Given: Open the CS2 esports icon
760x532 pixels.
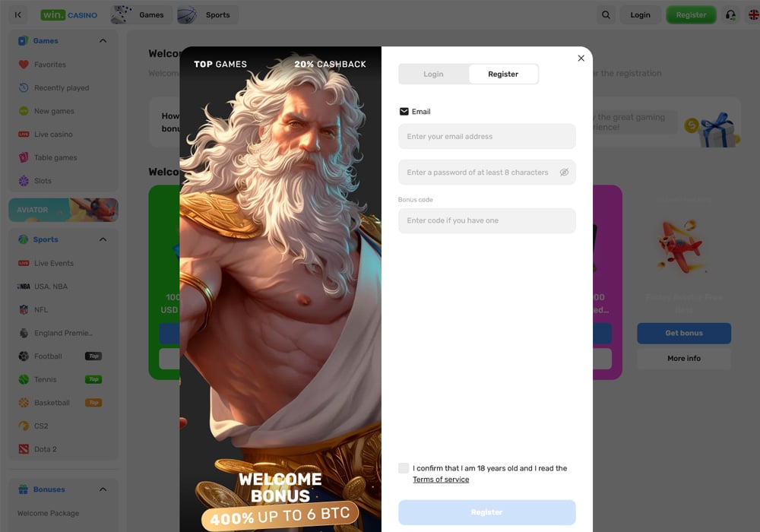Looking at the screenshot, I should click(23, 426).
